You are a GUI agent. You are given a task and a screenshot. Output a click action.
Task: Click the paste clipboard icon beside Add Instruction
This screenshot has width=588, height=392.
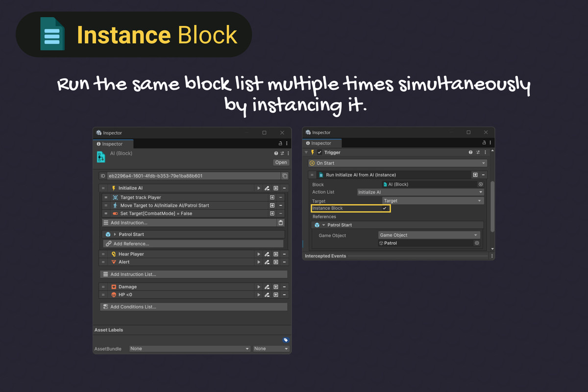pos(281,222)
